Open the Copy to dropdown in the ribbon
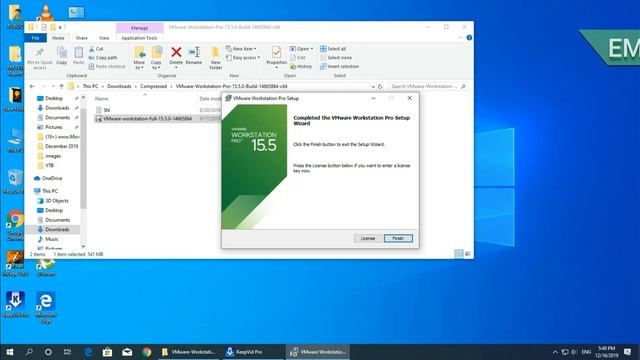This screenshot has height=360, width=640. click(156, 58)
